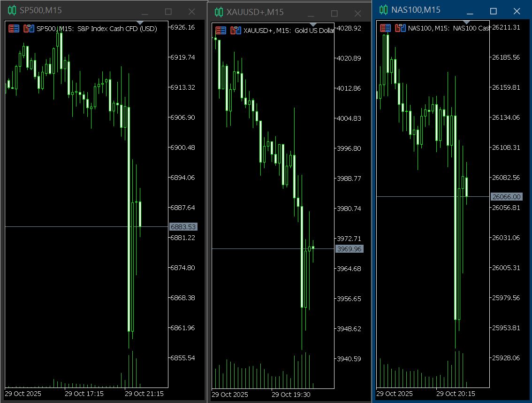This screenshot has height=403, width=532.
Task: Open Depth of Market icon in NAS100 chart
Action: 386,28
